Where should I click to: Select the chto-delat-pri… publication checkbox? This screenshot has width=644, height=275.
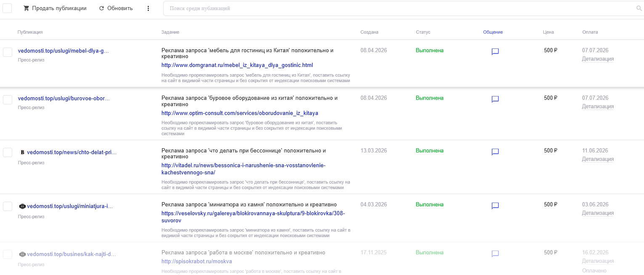(8, 152)
